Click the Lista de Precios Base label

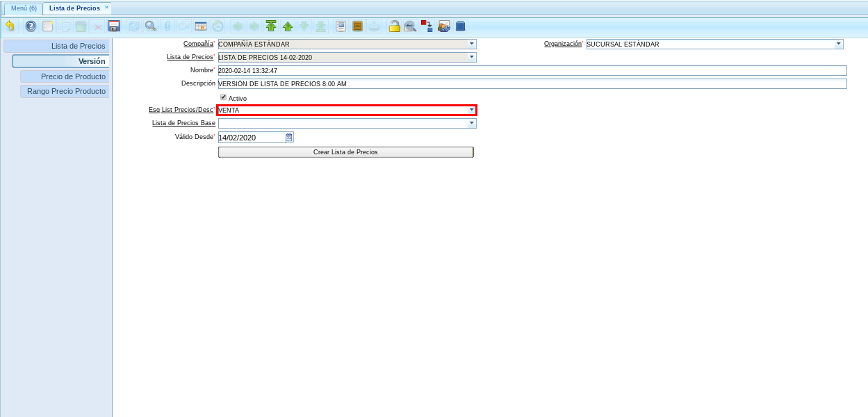[x=183, y=123]
